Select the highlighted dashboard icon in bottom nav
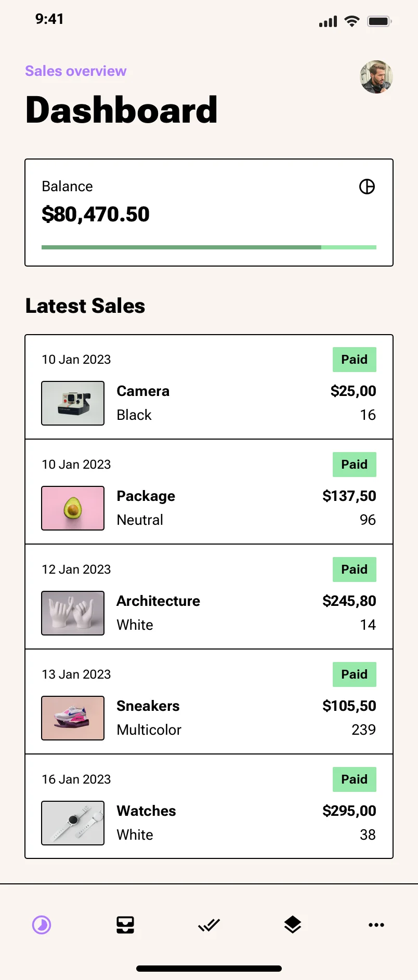This screenshot has height=980, width=418. [x=42, y=924]
